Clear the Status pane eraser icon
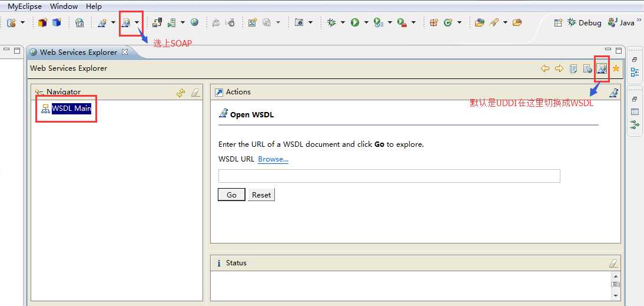This screenshot has height=306, width=644. click(613, 263)
